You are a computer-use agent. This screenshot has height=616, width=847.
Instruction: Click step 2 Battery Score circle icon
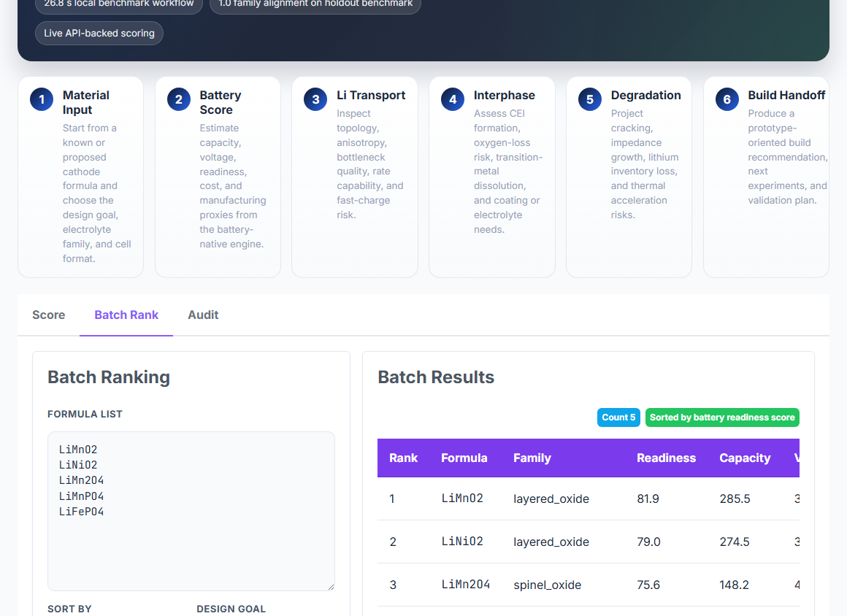click(179, 99)
